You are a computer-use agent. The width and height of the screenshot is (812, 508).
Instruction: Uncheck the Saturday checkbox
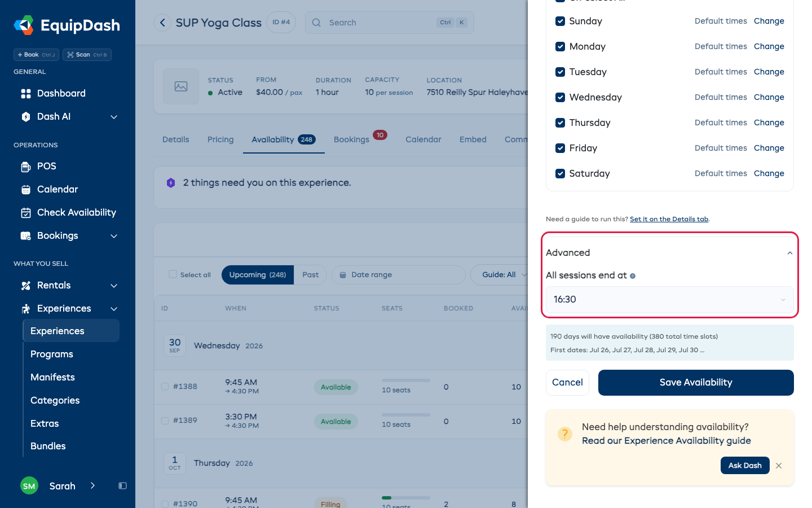pos(561,174)
